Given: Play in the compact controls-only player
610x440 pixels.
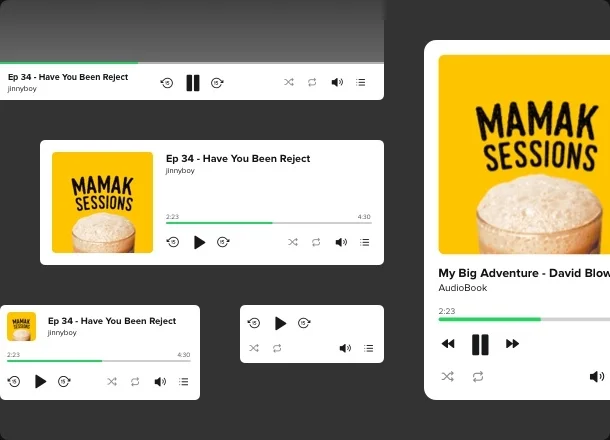Looking at the screenshot, I should tap(280, 323).
